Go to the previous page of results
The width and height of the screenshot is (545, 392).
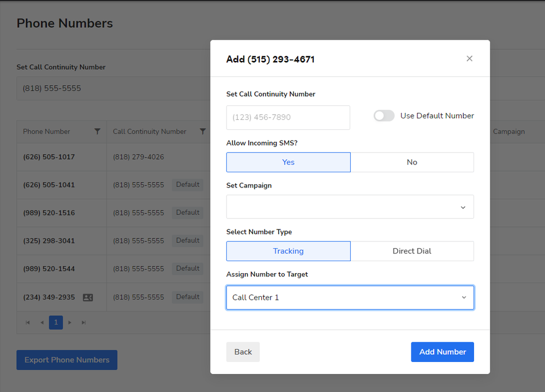pos(42,322)
